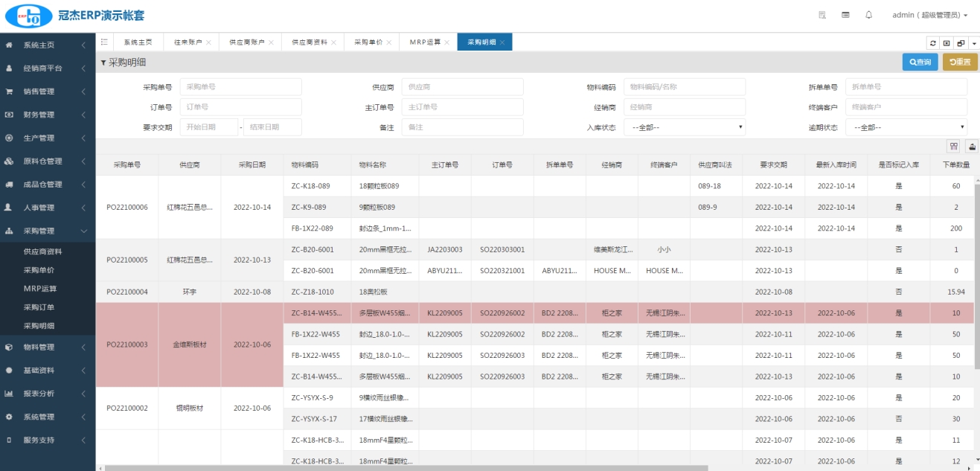Click the 查询 button
The image size is (980, 471).
pyautogui.click(x=920, y=62)
